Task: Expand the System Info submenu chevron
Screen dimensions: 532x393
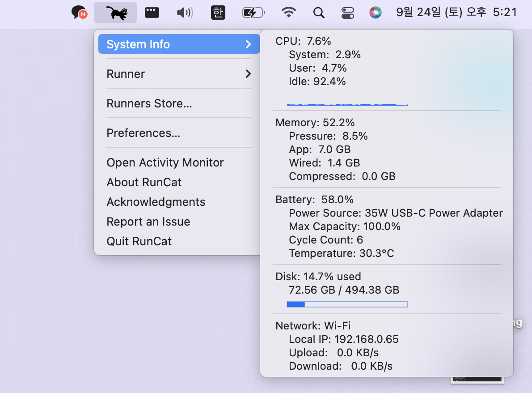Action: (249, 44)
